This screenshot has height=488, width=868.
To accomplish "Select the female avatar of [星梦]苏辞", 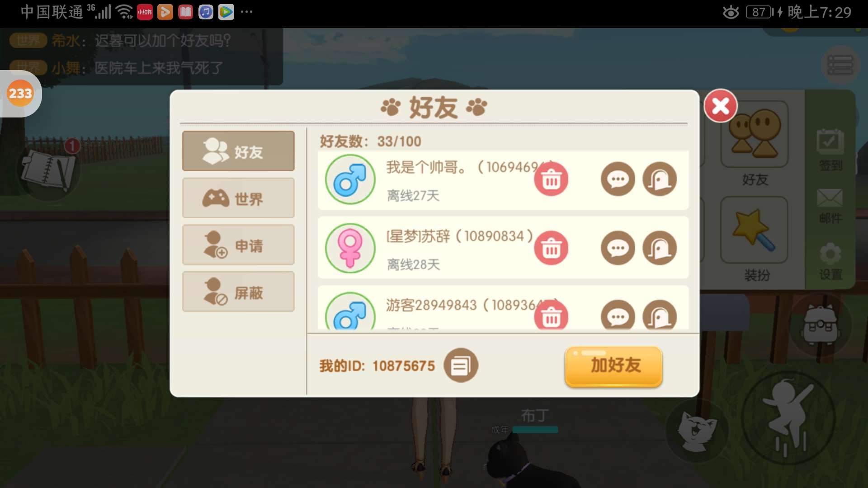I will tap(350, 248).
